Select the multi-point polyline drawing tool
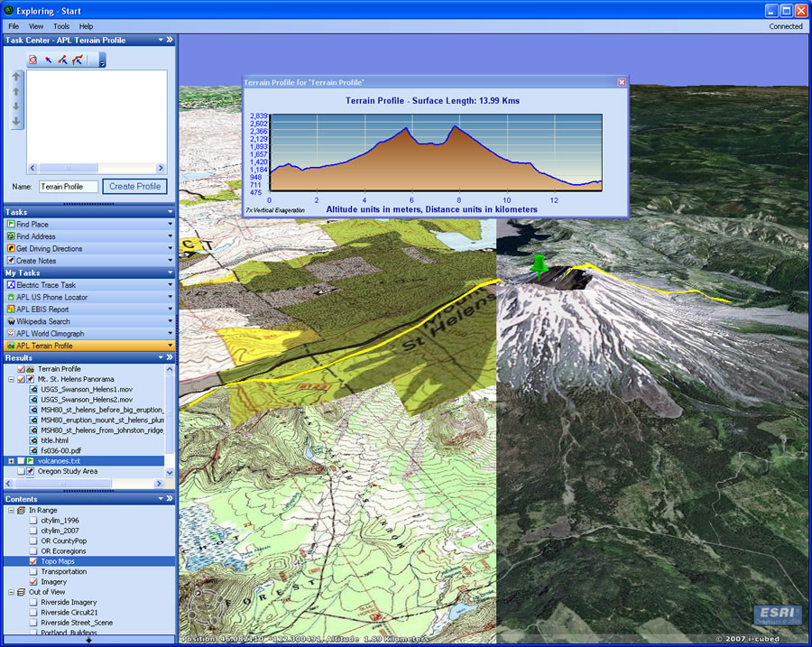 [78, 60]
